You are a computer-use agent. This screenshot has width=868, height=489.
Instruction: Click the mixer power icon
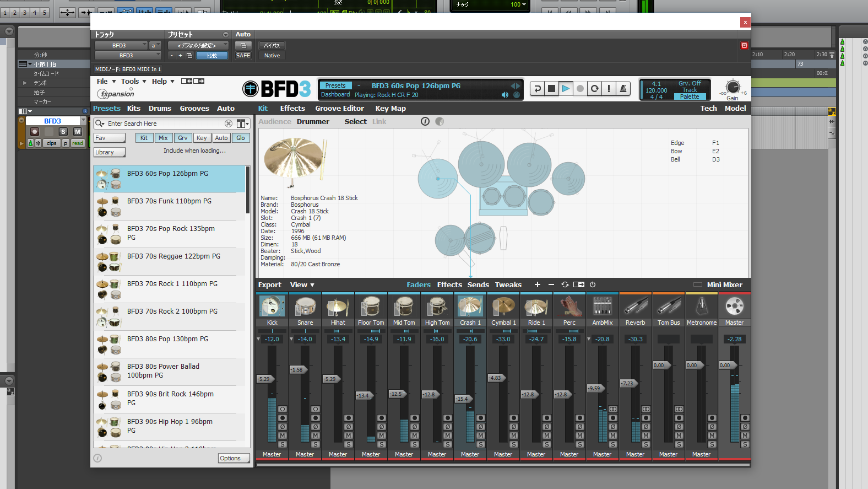[593, 284]
